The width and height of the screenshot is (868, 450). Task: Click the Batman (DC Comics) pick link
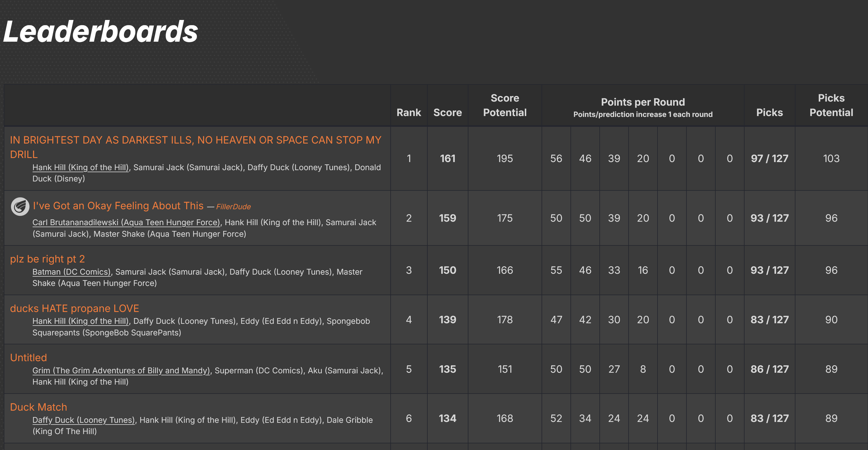(x=71, y=272)
